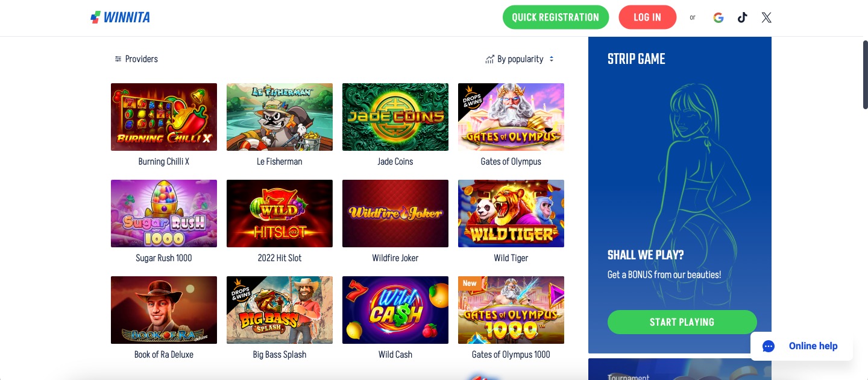868x380 pixels.
Task: Open the Sugar Rush 1000 slot
Action: coord(164,214)
